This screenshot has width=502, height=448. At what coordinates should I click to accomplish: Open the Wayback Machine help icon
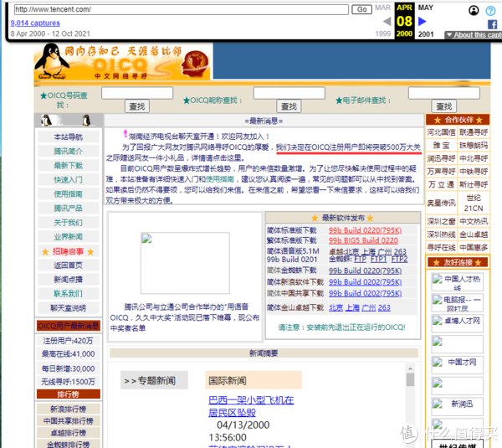tap(490, 10)
